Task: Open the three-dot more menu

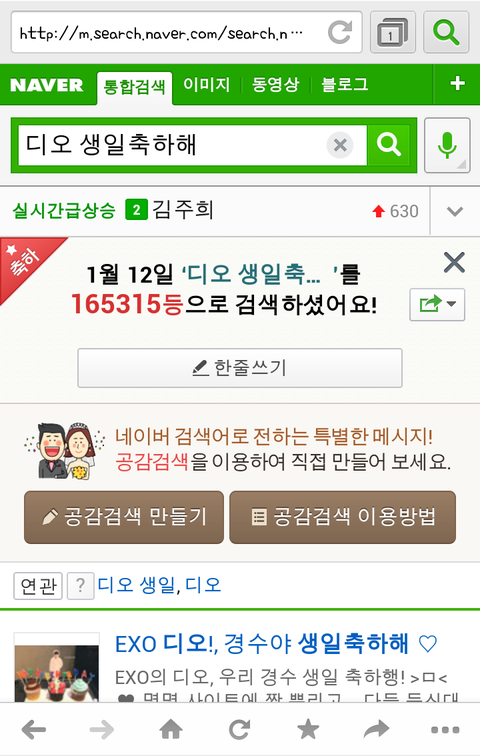Action: pos(445,730)
